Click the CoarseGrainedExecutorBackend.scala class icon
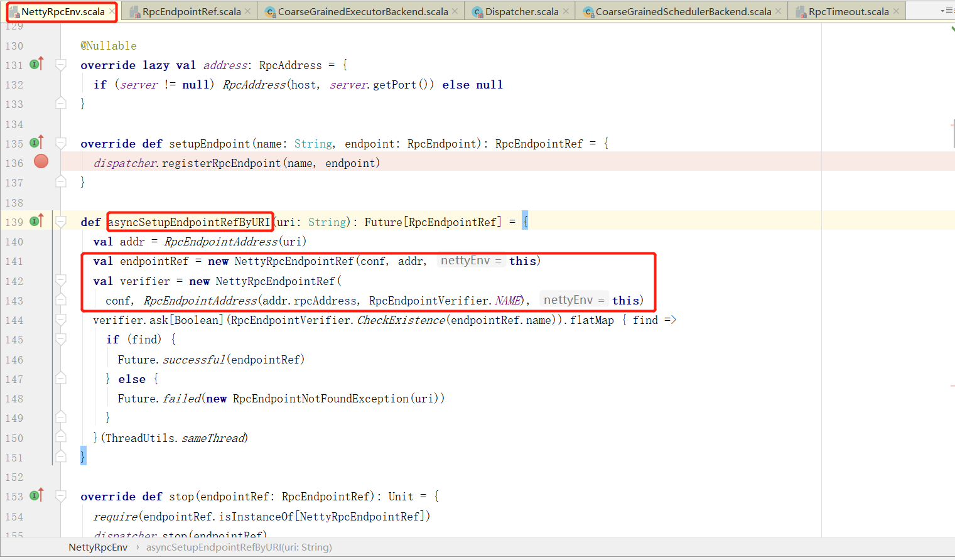 point(271,11)
